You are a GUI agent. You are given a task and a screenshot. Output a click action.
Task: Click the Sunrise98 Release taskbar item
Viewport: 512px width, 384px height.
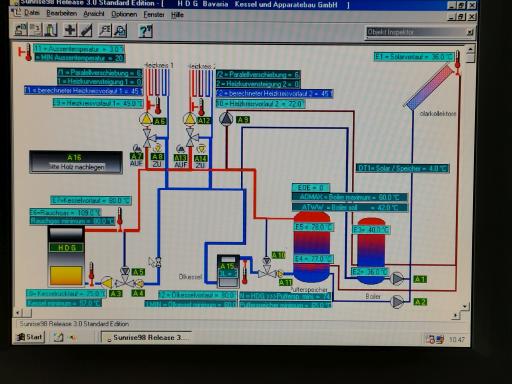point(147,337)
